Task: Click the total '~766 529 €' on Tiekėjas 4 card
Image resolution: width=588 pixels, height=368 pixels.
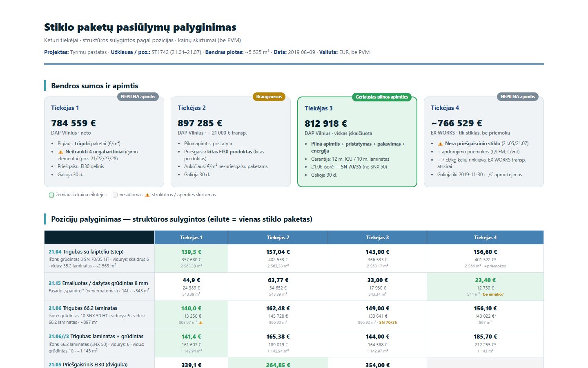Action: point(457,123)
